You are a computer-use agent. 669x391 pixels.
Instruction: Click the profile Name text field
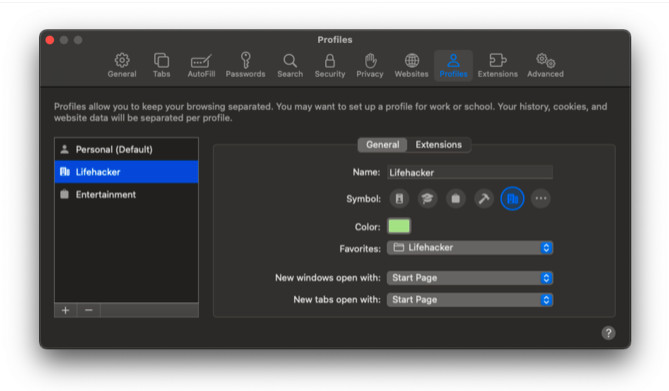tap(470, 172)
